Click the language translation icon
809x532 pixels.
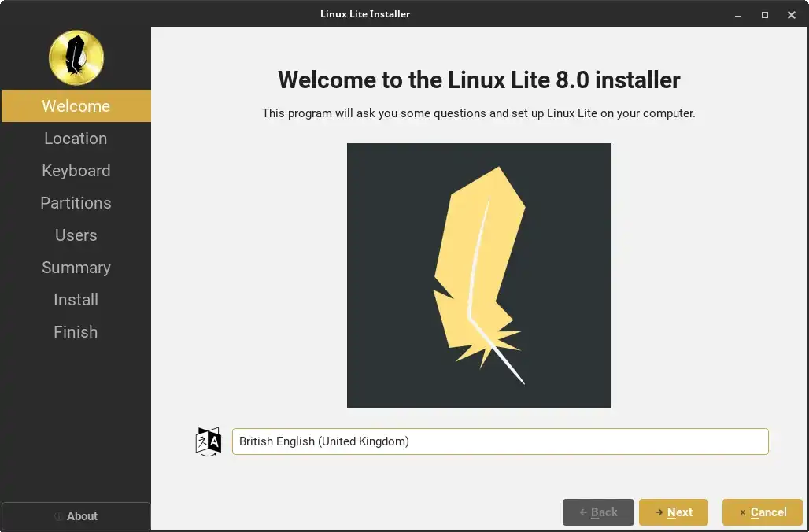(x=209, y=441)
